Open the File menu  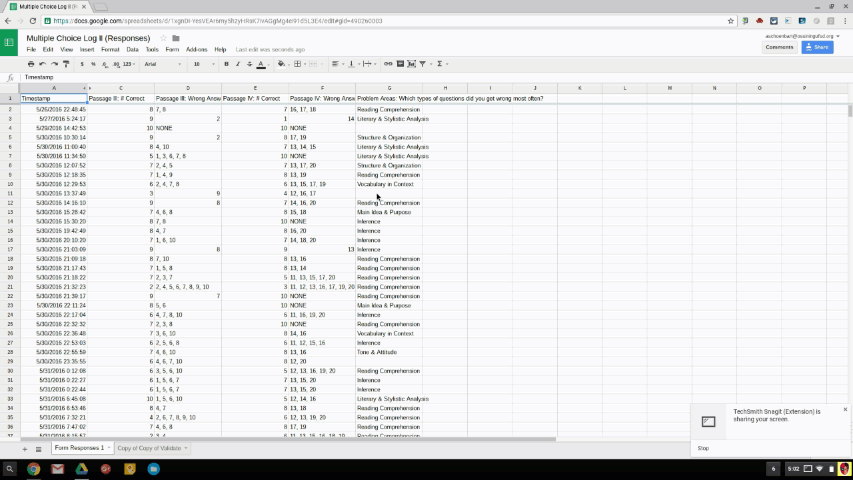coord(31,50)
